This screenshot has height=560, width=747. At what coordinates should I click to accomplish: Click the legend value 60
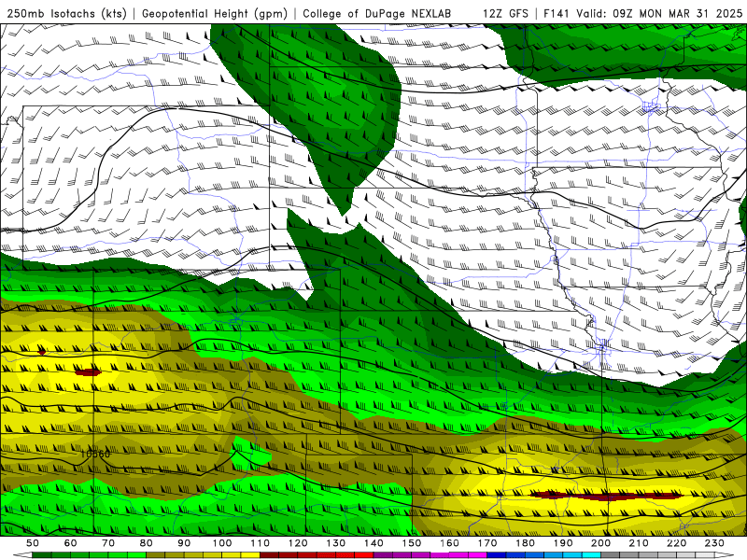click(x=71, y=543)
